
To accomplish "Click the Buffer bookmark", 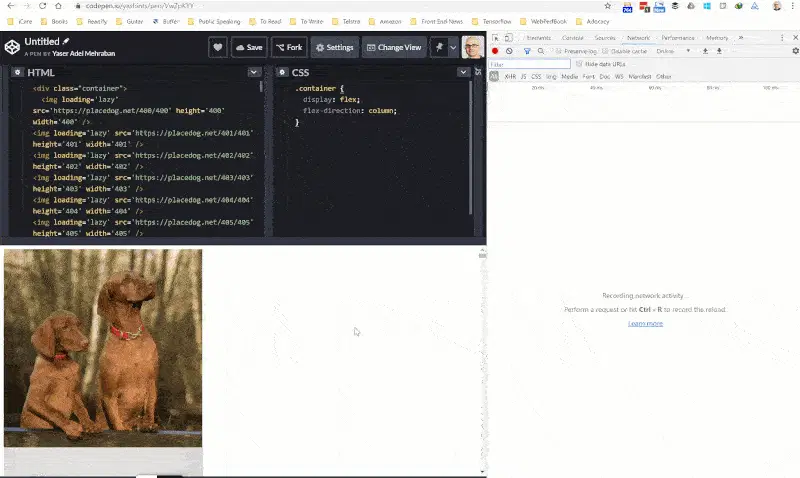I will (166, 21).
